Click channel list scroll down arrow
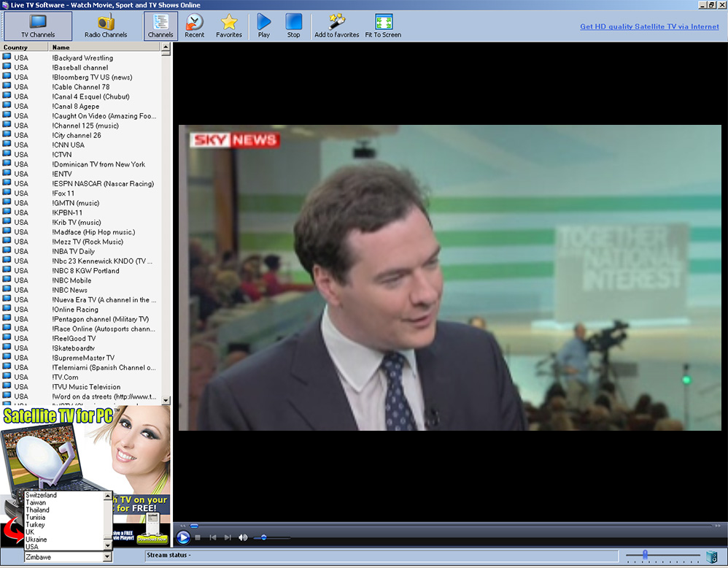 click(x=166, y=400)
